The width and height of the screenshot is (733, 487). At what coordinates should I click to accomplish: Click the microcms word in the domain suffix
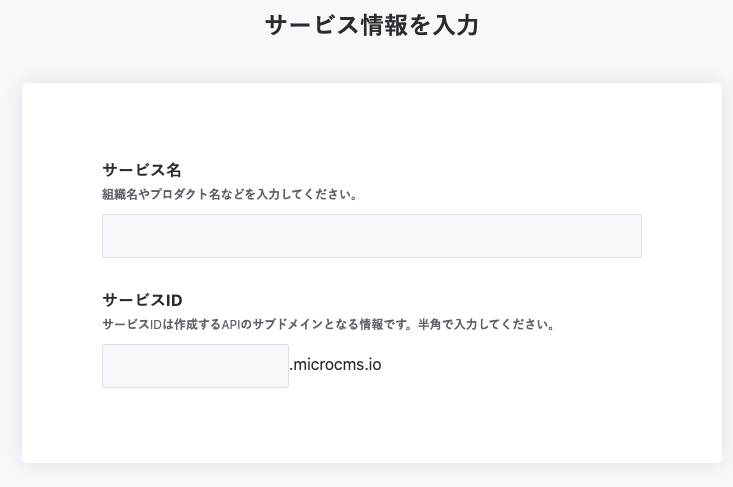pyautogui.click(x=328, y=365)
